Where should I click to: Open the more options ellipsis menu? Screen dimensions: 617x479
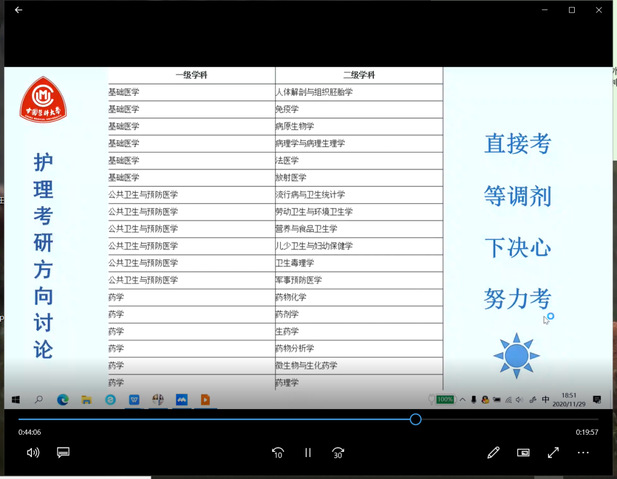click(583, 452)
